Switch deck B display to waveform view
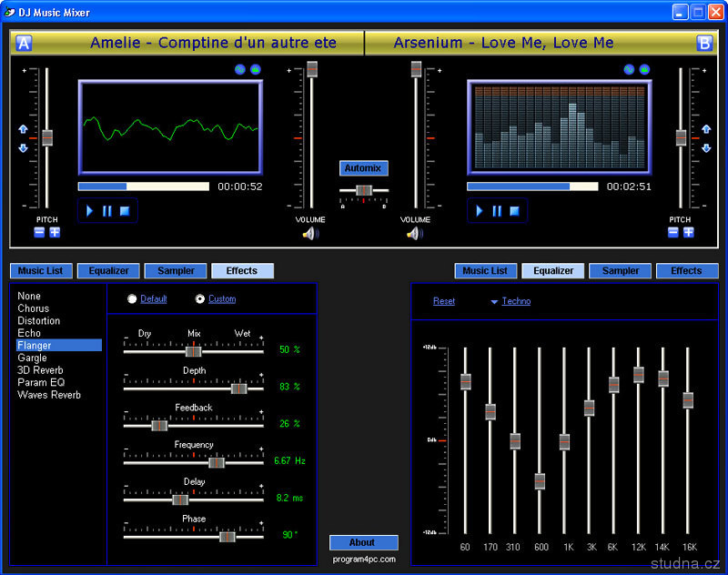This screenshot has width=728, height=575. pos(629,70)
